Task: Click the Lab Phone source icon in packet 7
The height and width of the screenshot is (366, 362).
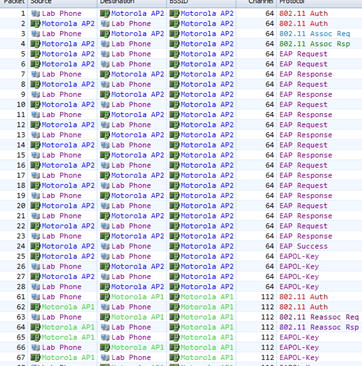Action: pos(35,74)
